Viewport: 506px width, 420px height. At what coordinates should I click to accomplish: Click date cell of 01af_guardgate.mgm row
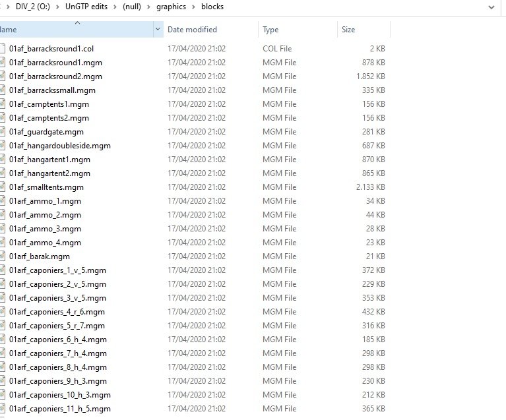pos(197,132)
